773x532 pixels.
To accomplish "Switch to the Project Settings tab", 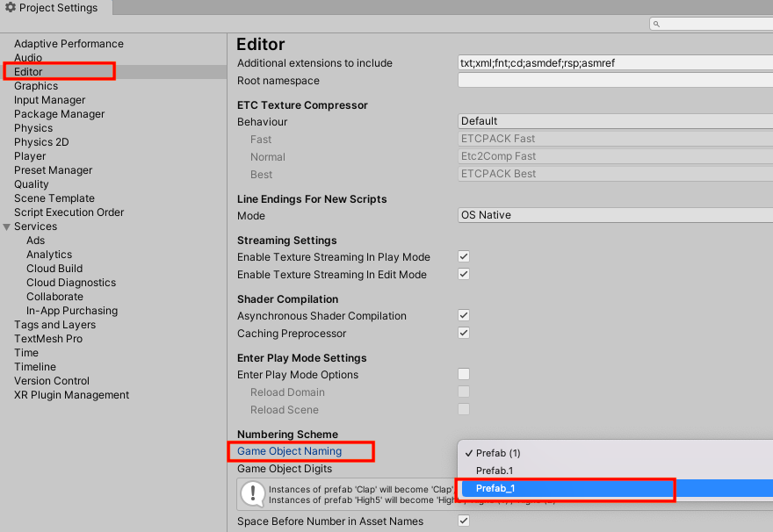I will 56,8.
